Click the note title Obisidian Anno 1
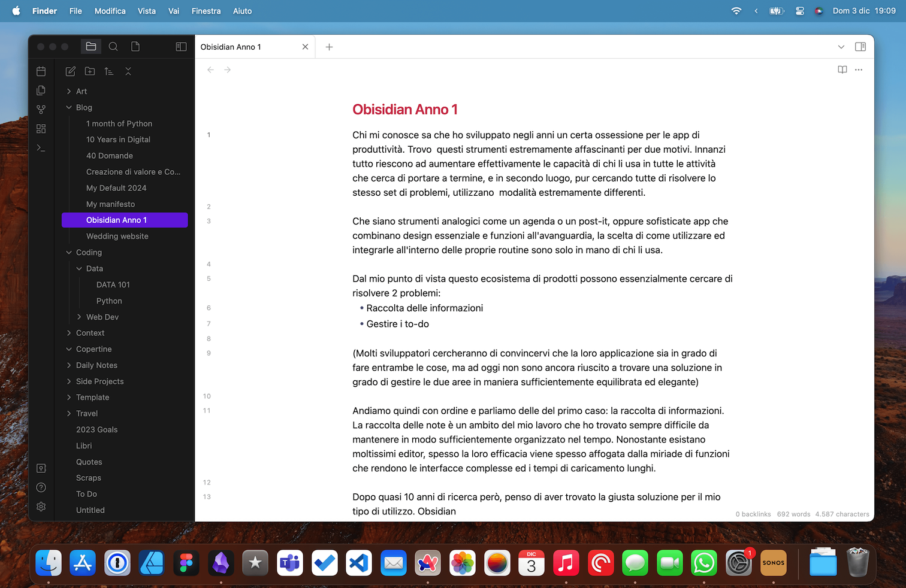 pos(405,110)
